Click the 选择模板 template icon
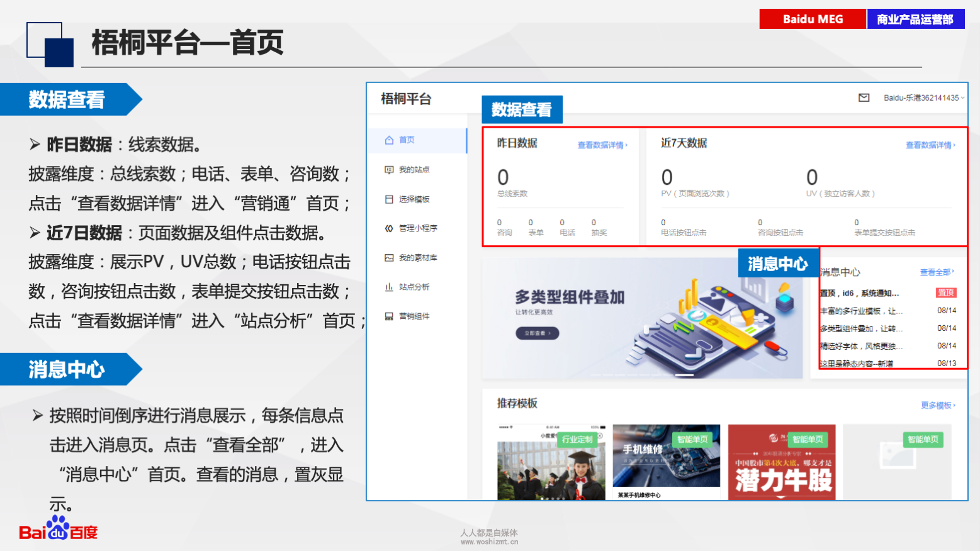The width and height of the screenshot is (980, 551). point(389,199)
